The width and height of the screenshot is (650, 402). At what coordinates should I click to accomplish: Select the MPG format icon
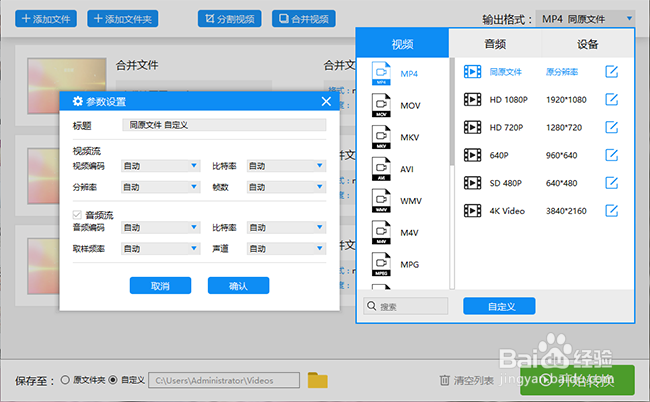coord(381,264)
